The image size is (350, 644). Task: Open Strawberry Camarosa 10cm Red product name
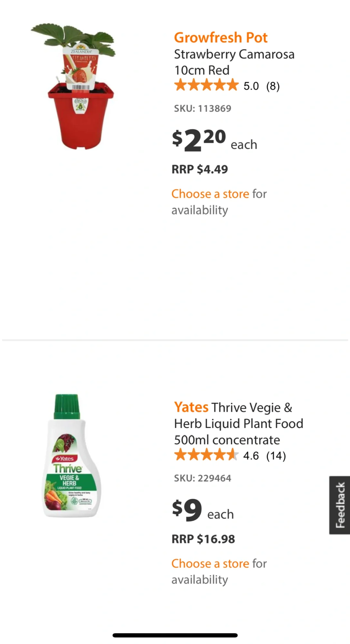[x=234, y=62]
